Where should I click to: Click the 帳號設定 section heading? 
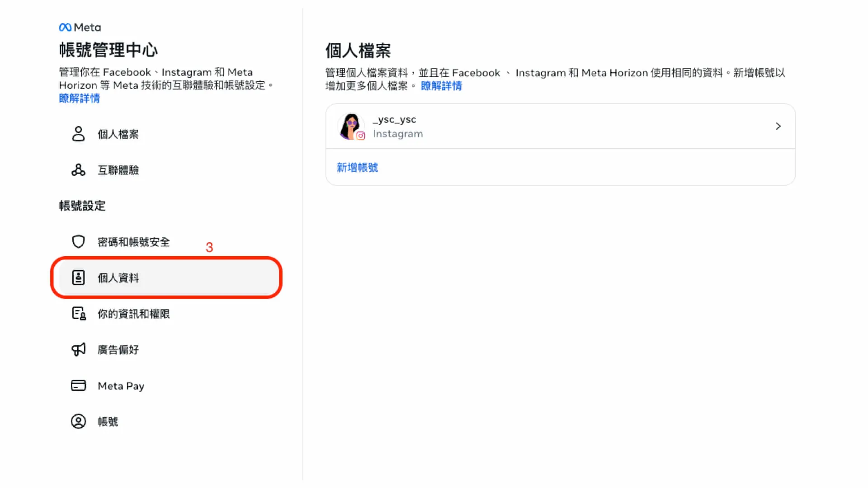[82, 206]
